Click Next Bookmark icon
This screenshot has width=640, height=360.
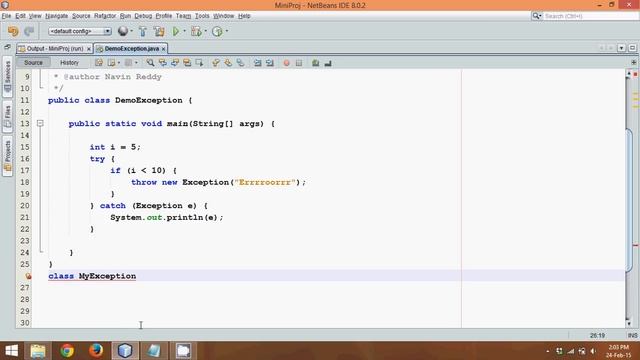pos(228,63)
